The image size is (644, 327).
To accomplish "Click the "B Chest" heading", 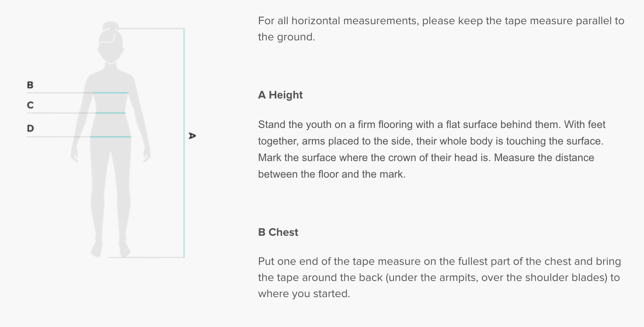I will 278,232.
